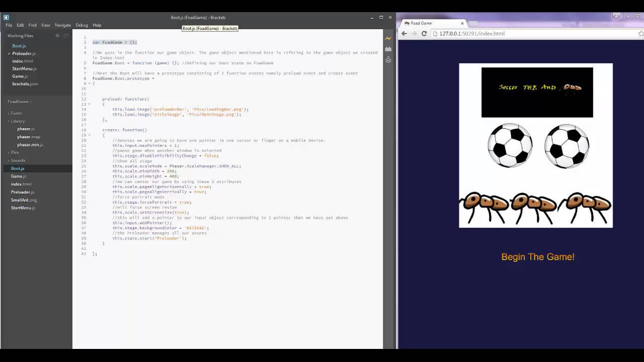Viewport: 644px width, 362px height.
Task: Open SmallAnt.png in project tree
Action: (24, 200)
